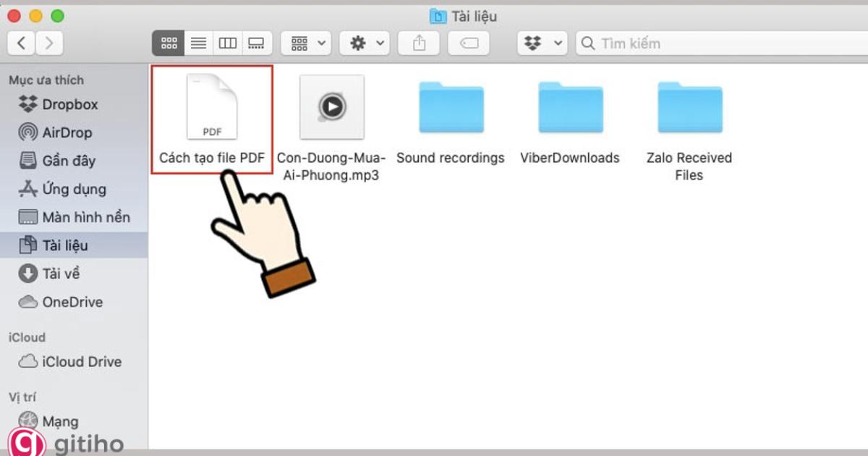868x456 pixels.
Task: Switch Finder to list view
Action: pyautogui.click(x=197, y=43)
